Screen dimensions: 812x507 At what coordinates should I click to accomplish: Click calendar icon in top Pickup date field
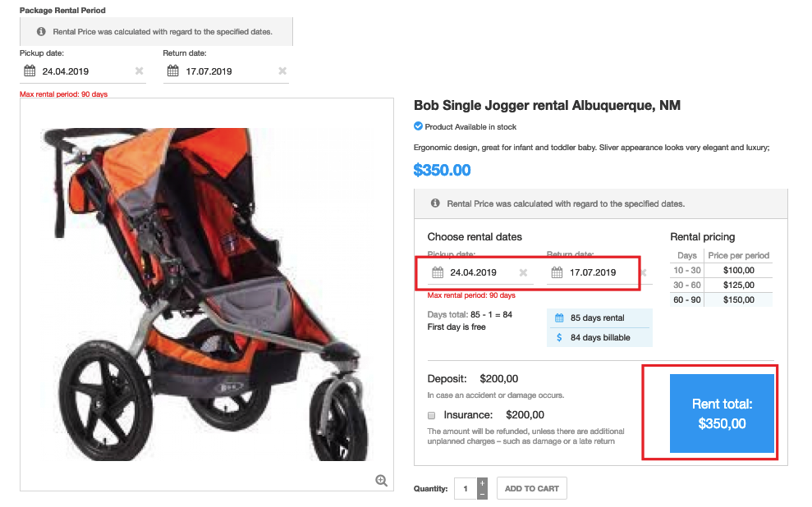point(30,71)
